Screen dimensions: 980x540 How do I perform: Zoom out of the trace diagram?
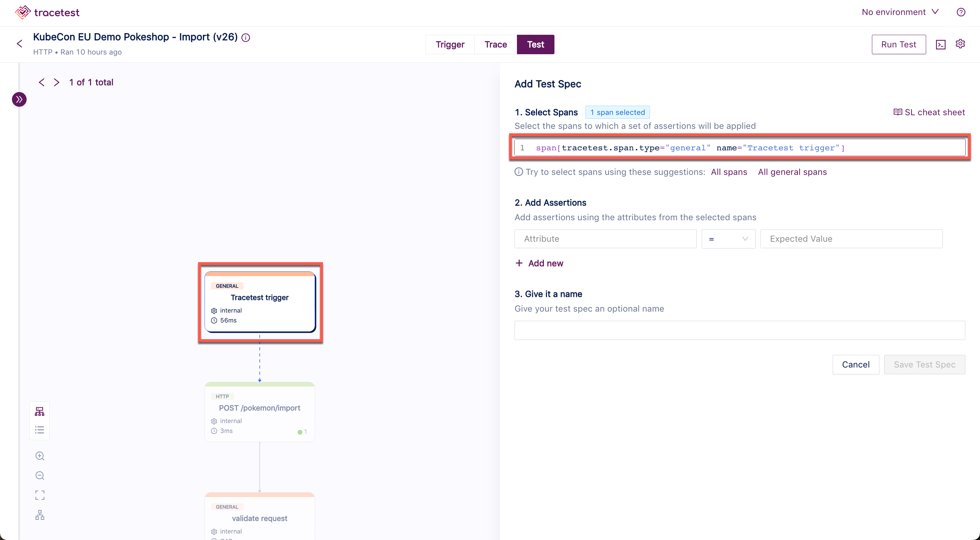point(40,476)
